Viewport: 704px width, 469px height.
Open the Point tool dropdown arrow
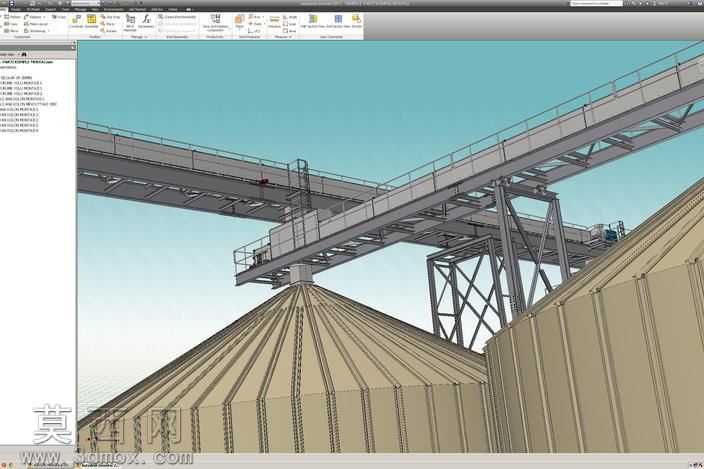tap(264, 24)
